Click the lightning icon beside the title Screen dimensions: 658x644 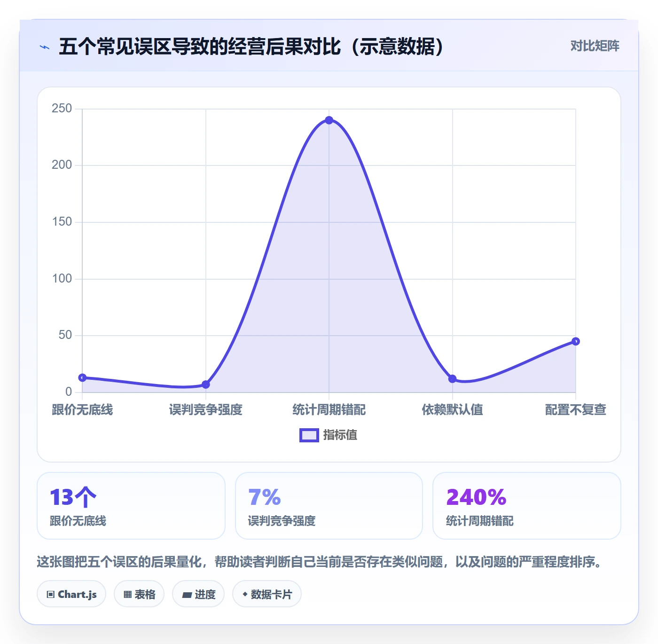(x=45, y=47)
